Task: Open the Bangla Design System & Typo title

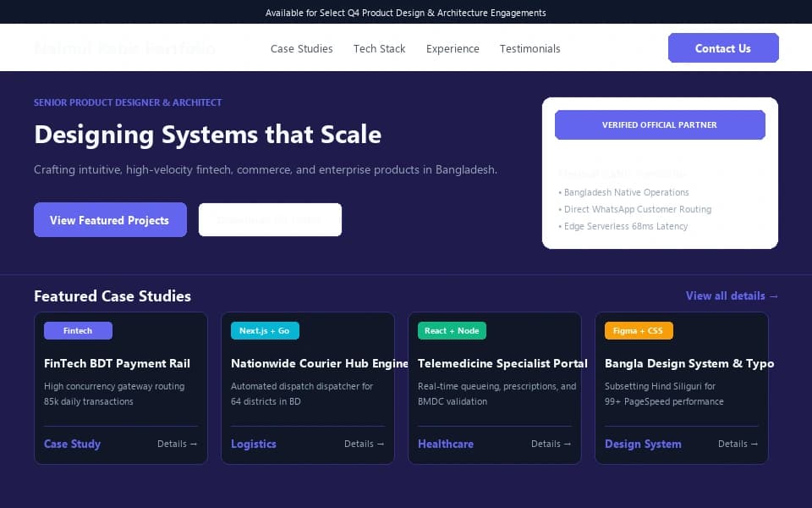Action: 689,363
